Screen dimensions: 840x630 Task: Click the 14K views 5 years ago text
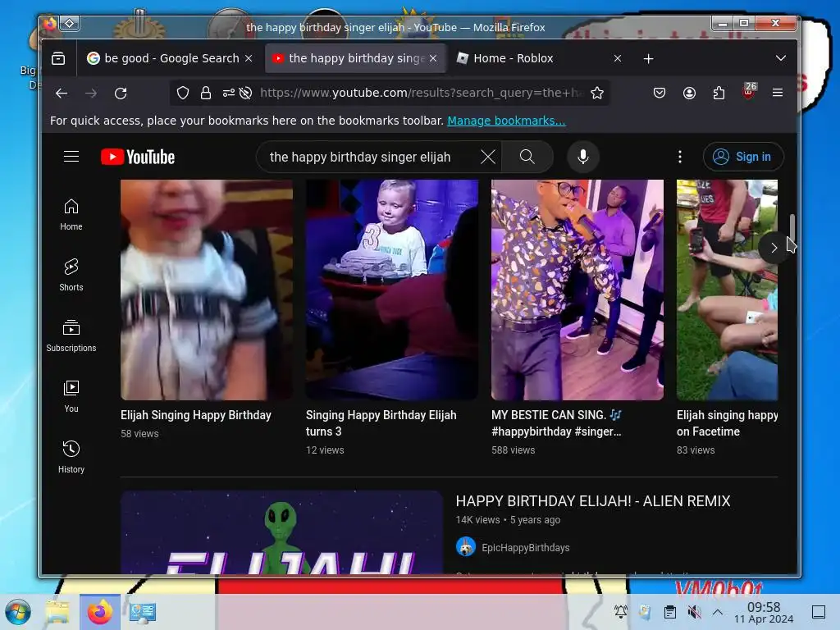coord(508,519)
